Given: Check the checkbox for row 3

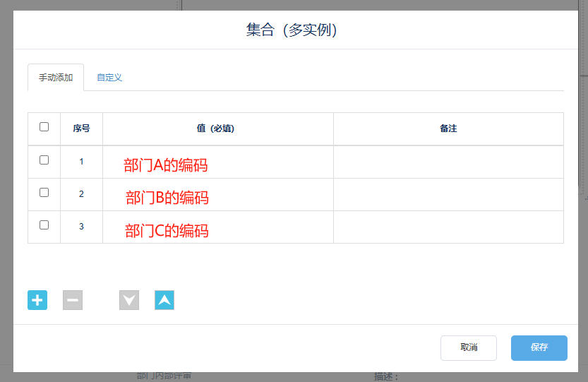Looking at the screenshot, I should coord(44,225).
